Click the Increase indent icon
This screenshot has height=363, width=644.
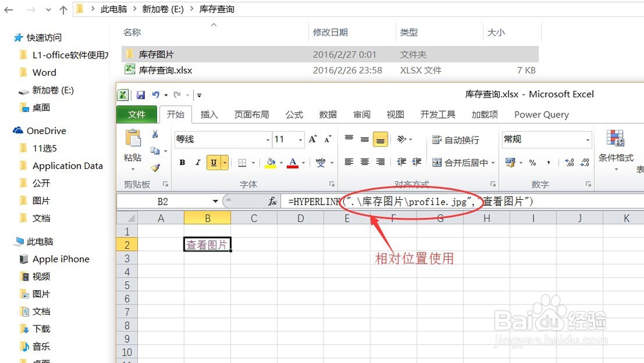(x=417, y=162)
